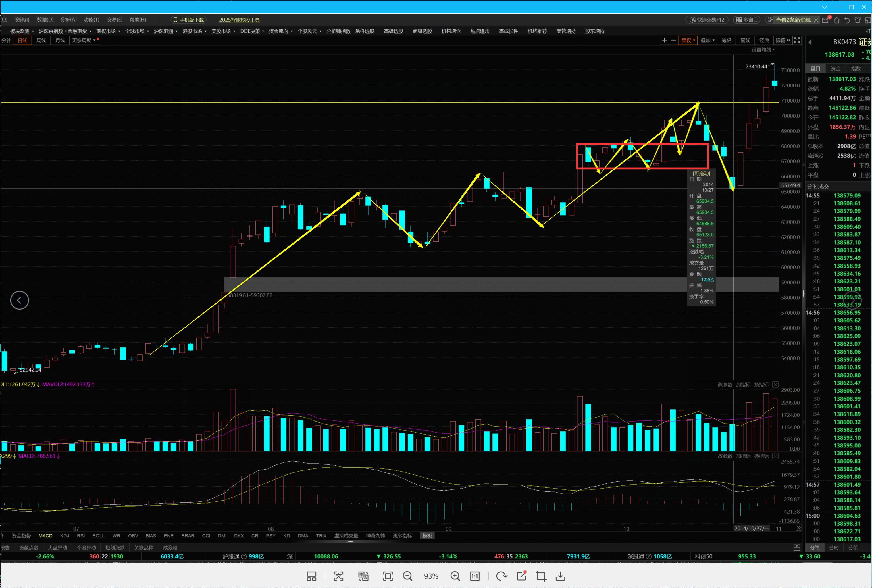The height and width of the screenshot is (588, 872).
Task: Zoom out chart with the minus button
Action: click(673, 40)
